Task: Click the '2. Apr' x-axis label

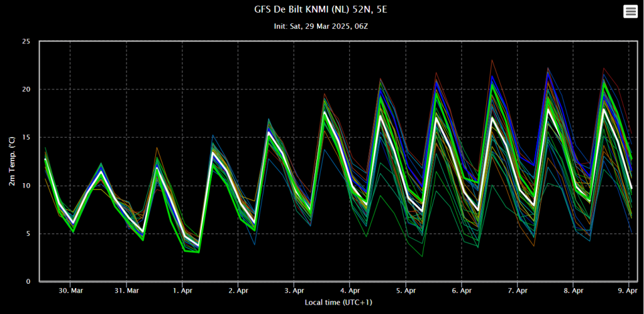Action: pos(238,291)
